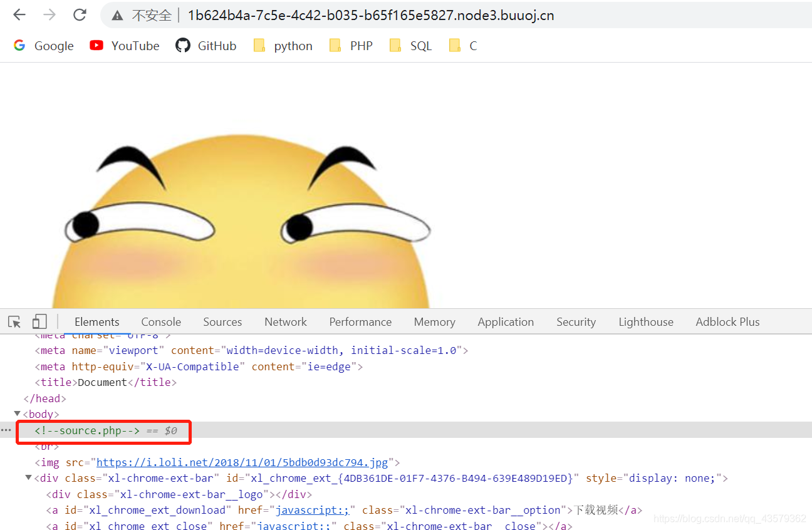Reload the current page

(80, 14)
